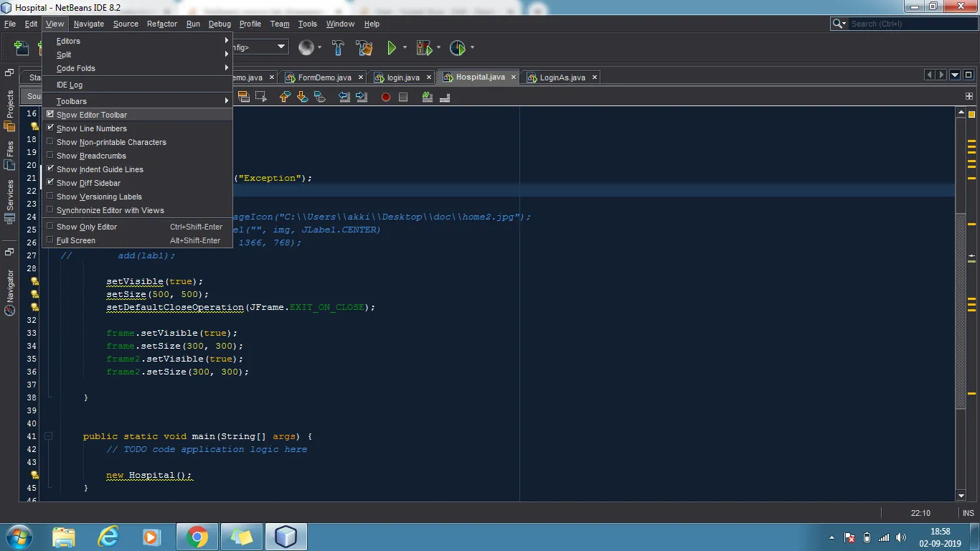
Task: Click the Clean and Build icon
Action: [x=364, y=48]
